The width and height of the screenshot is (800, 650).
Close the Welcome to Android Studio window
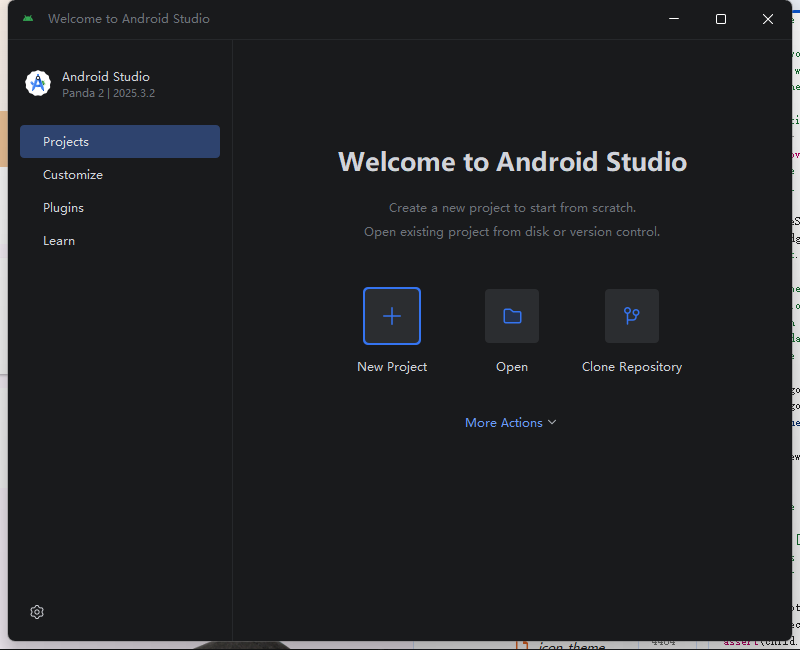click(768, 19)
